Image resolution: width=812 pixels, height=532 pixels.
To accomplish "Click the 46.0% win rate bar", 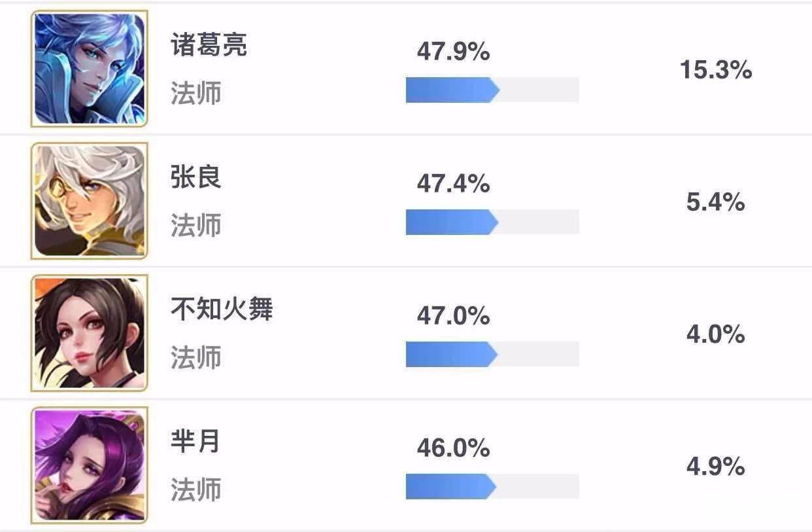I will pyautogui.click(x=492, y=487).
